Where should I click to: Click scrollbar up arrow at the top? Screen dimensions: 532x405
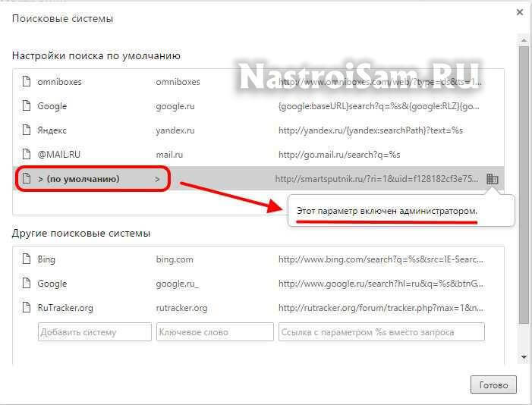tap(524, 39)
